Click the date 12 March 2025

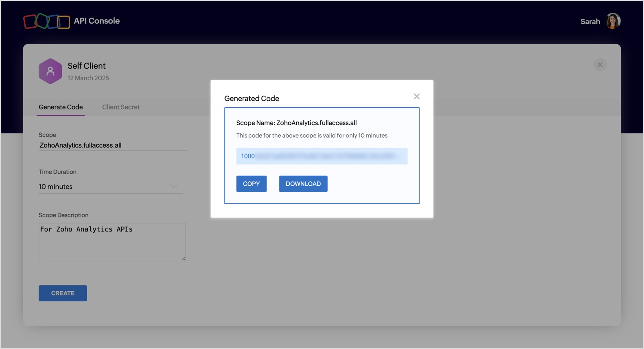click(88, 78)
